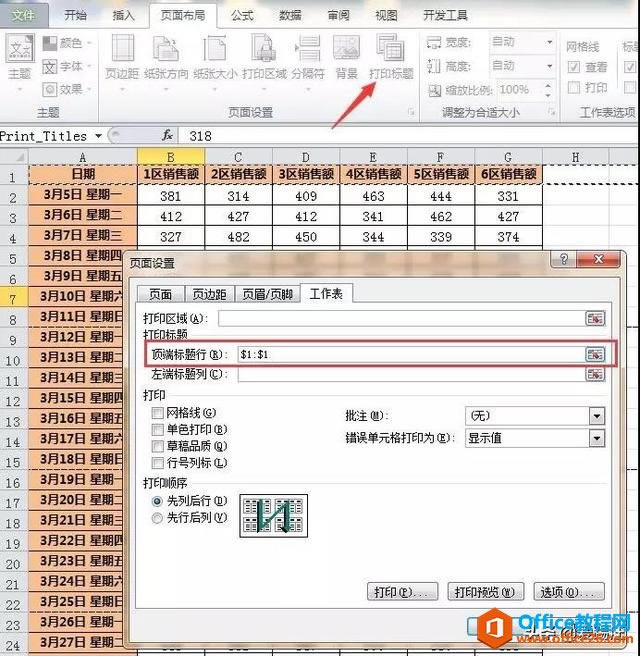Enable the 单色打印 checkbox

point(157,430)
